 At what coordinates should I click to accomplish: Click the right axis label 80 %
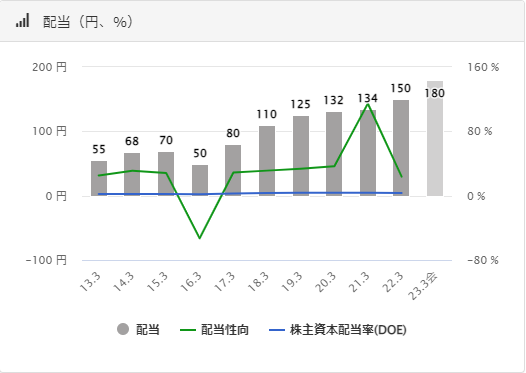click(x=480, y=131)
